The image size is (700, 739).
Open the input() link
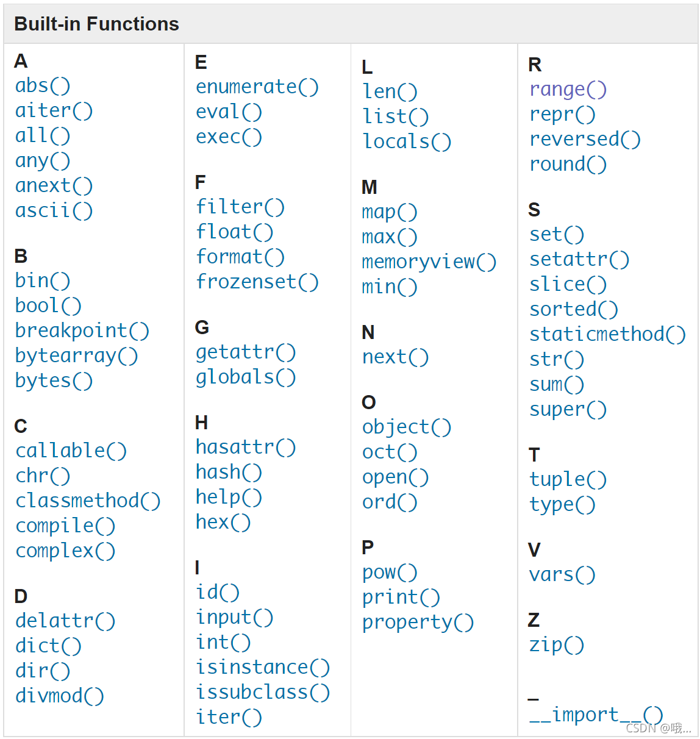pos(235,618)
